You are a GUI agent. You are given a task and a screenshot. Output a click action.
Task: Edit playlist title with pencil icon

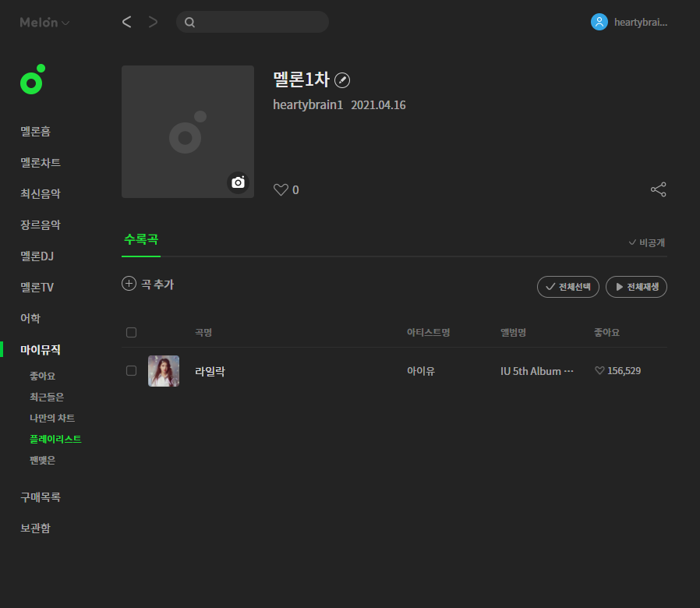click(x=342, y=80)
